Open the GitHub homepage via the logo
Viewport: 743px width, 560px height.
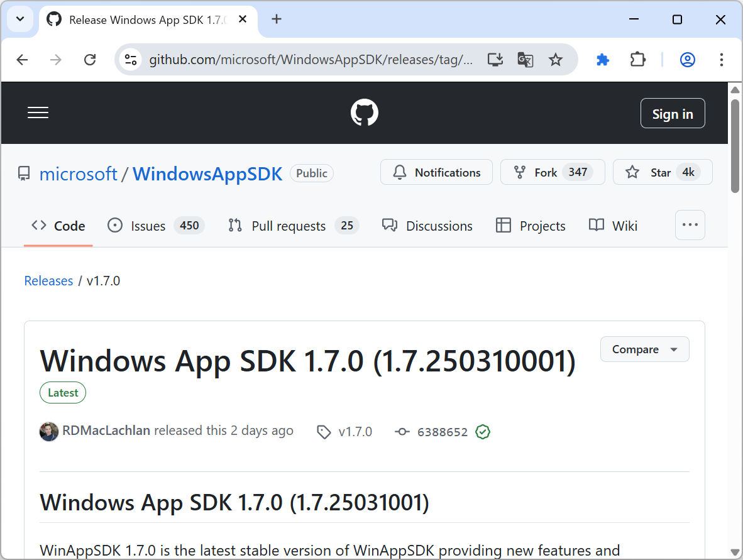tap(365, 113)
